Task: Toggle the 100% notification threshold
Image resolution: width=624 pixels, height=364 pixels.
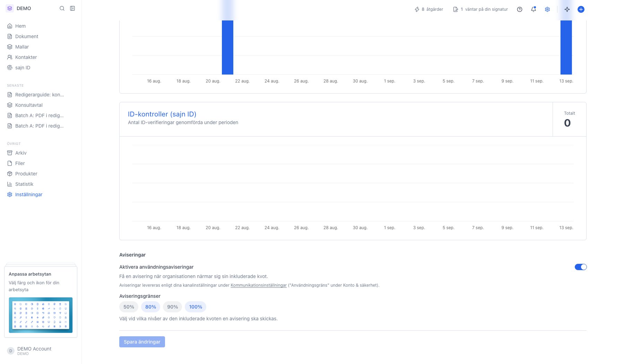Action: point(196,307)
